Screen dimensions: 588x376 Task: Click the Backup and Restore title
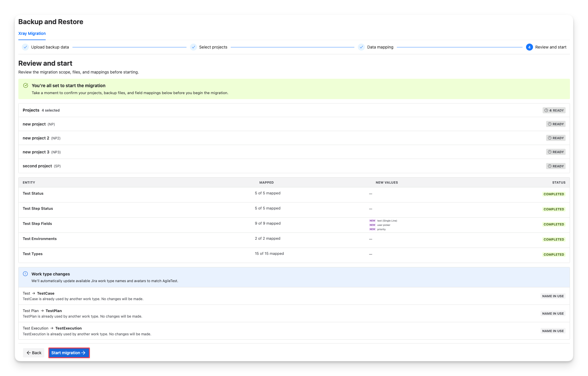[51, 22]
